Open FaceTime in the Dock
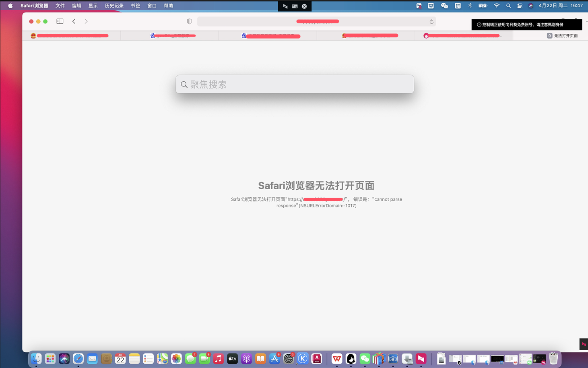 (204, 358)
